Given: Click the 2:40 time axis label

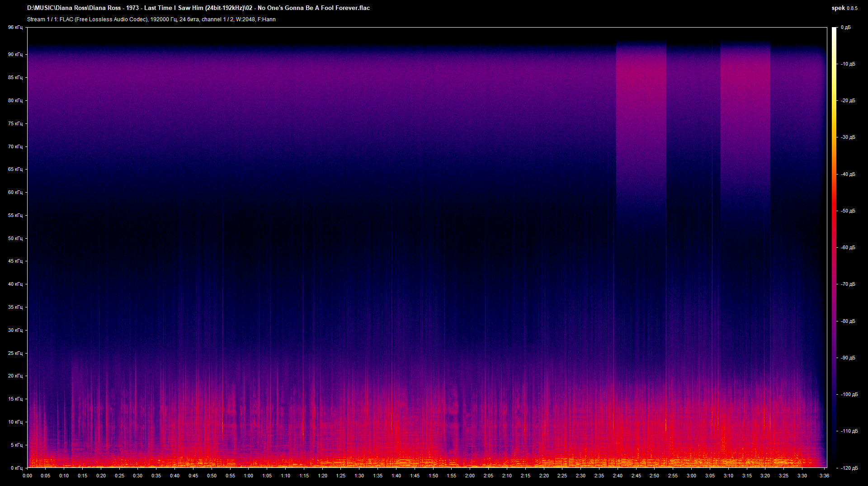Looking at the screenshot, I should tap(618, 476).
